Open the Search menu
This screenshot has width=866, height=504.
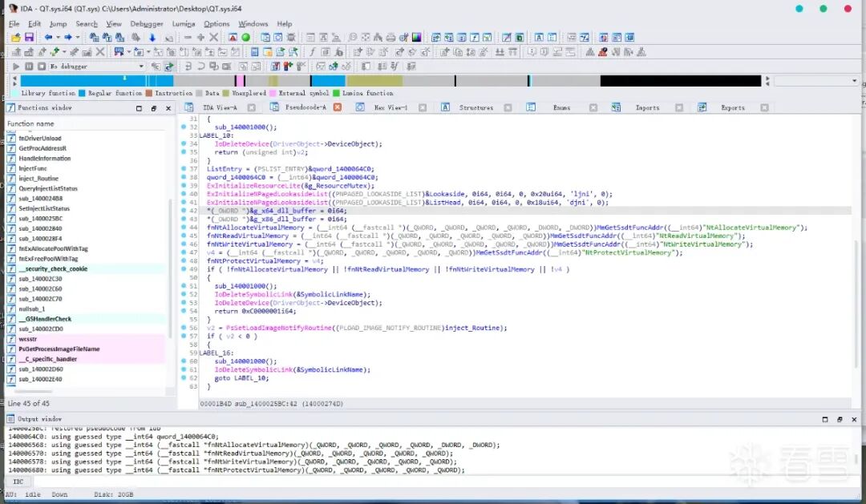pos(86,24)
